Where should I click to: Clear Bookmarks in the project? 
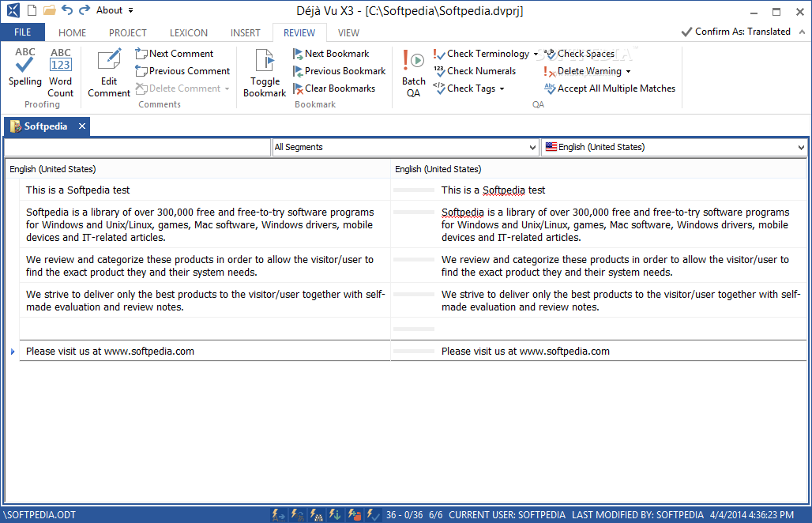(x=334, y=88)
